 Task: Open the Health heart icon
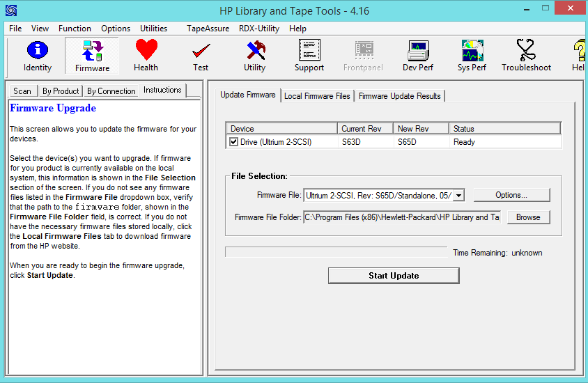pyautogui.click(x=146, y=56)
